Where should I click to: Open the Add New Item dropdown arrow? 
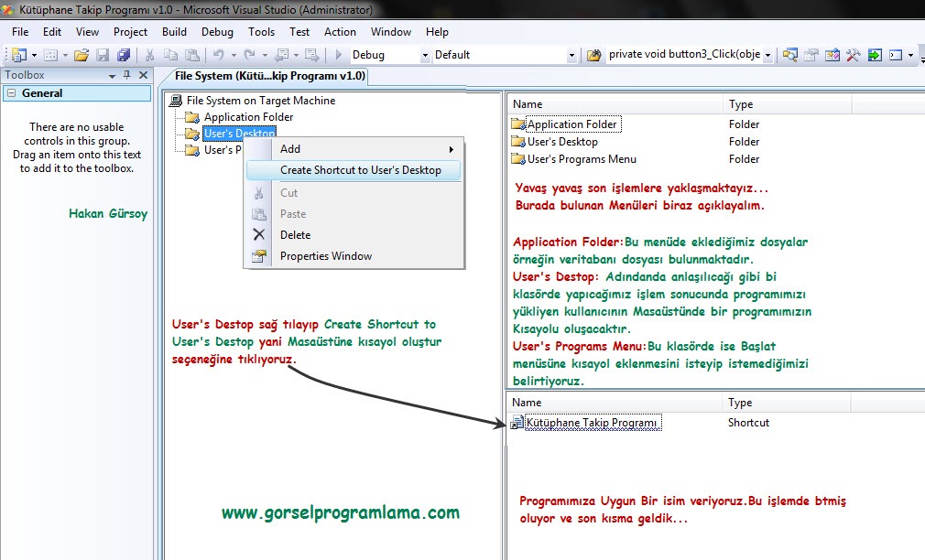click(x=65, y=56)
